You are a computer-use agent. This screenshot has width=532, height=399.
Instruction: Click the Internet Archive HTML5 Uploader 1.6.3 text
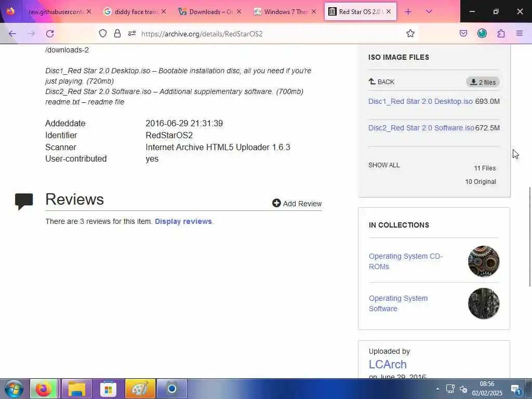tap(218, 147)
